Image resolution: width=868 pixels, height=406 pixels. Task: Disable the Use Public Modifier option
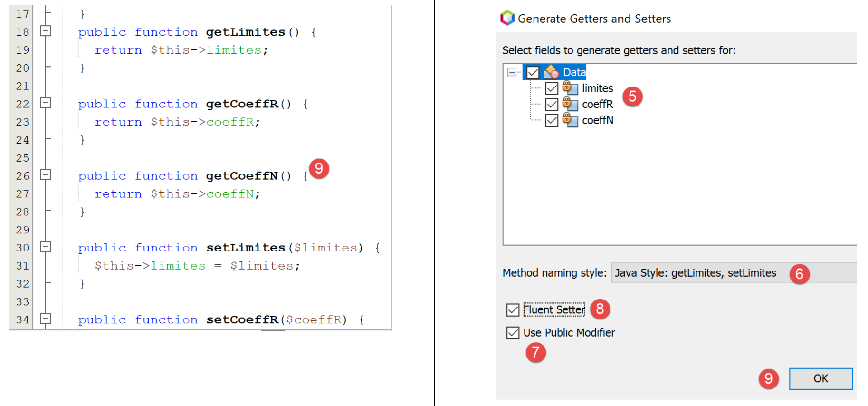pos(513,333)
